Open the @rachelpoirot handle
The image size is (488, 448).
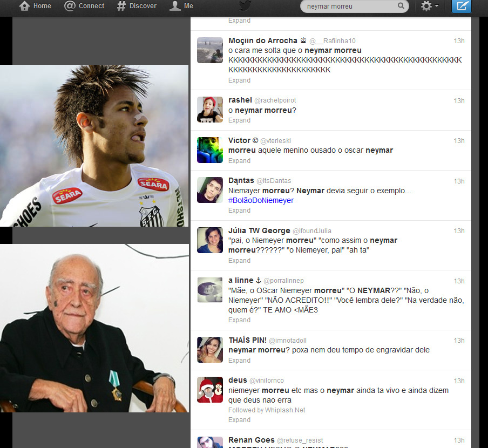click(x=275, y=100)
